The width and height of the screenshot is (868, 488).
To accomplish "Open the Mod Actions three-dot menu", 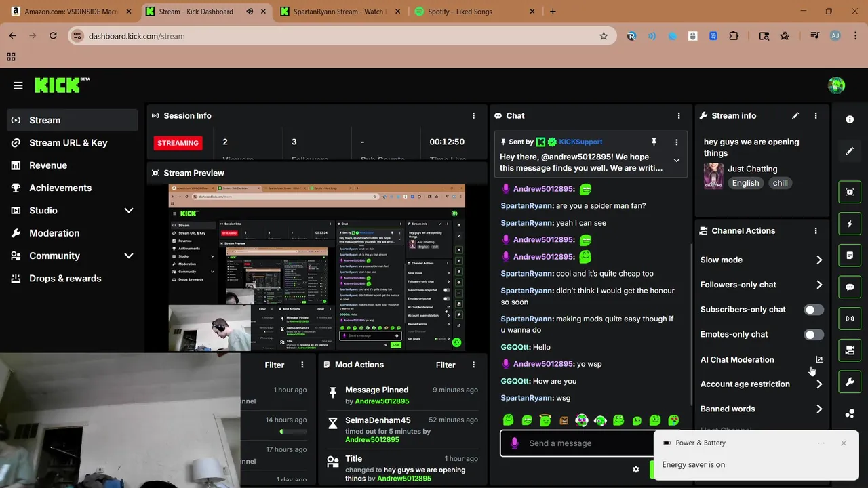I will [474, 365].
